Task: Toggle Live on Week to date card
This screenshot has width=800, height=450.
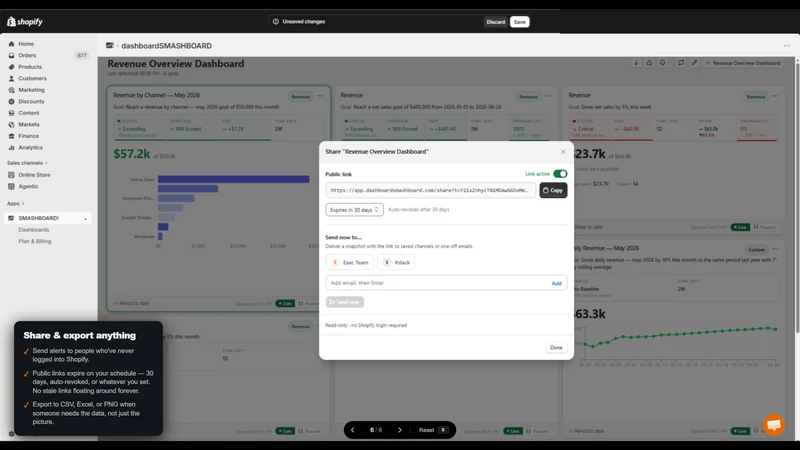Action: click(x=740, y=227)
